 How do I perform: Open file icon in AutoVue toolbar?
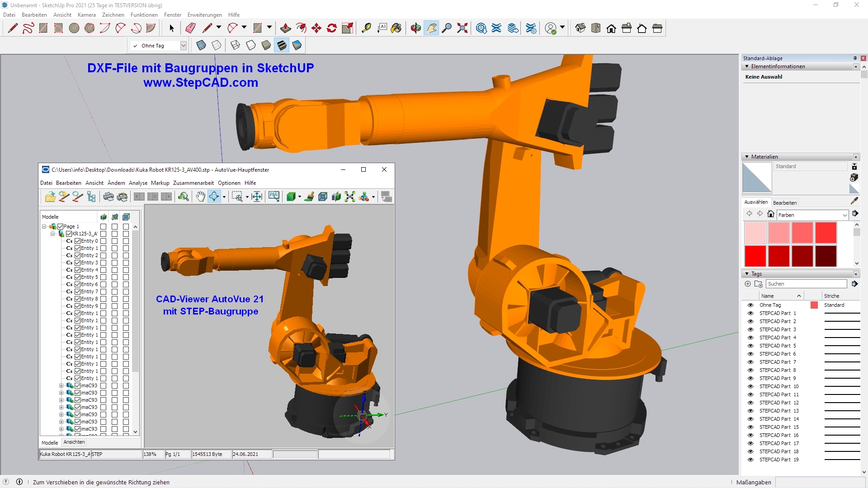click(50, 197)
